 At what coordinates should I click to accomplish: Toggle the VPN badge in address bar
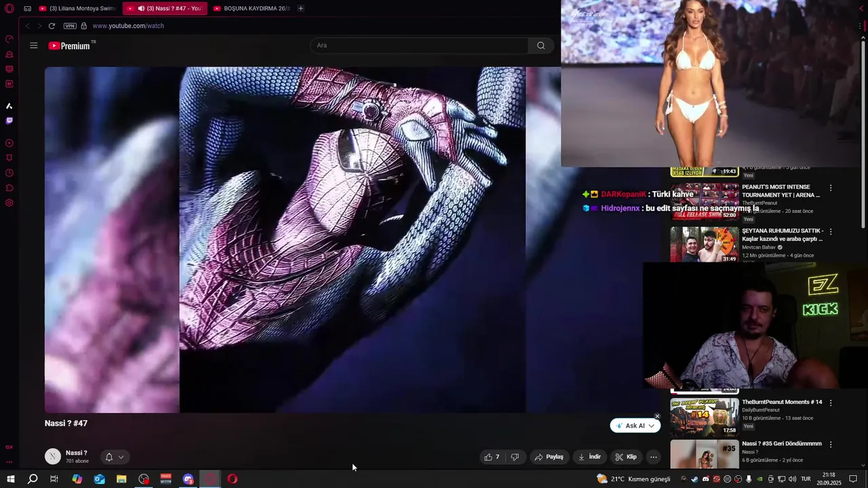70,26
